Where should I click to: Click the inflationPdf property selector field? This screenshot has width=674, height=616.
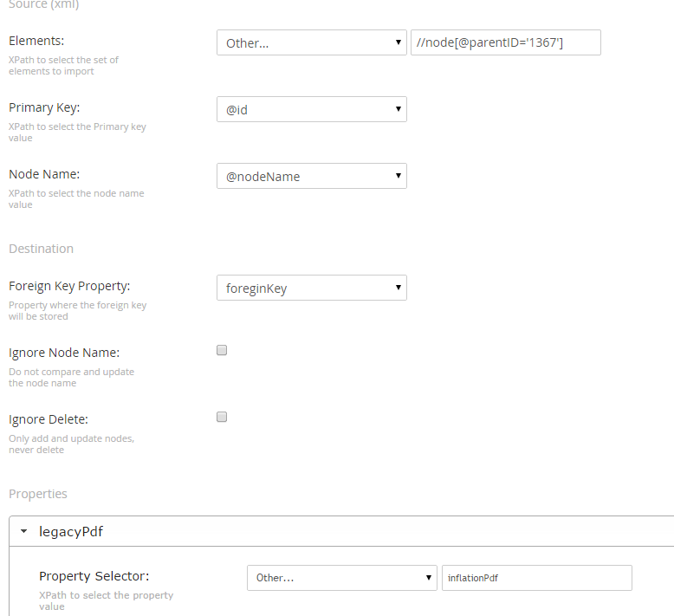point(537,578)
